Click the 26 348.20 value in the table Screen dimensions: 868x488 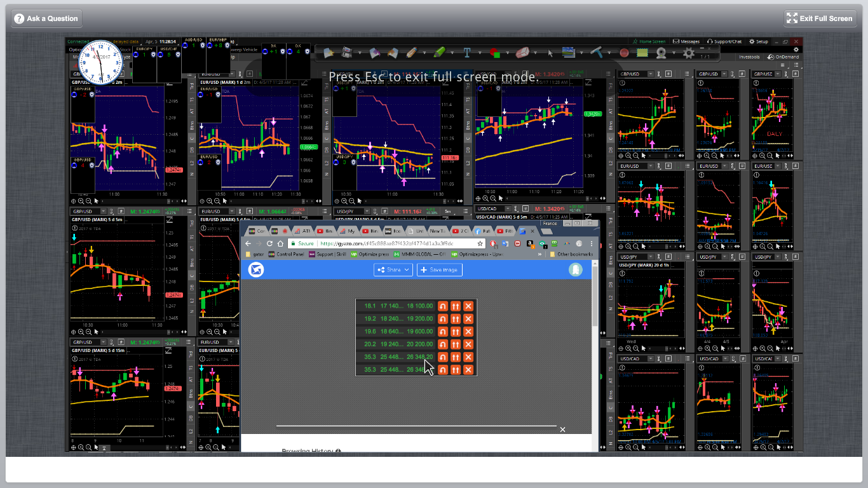click(420, 357)
